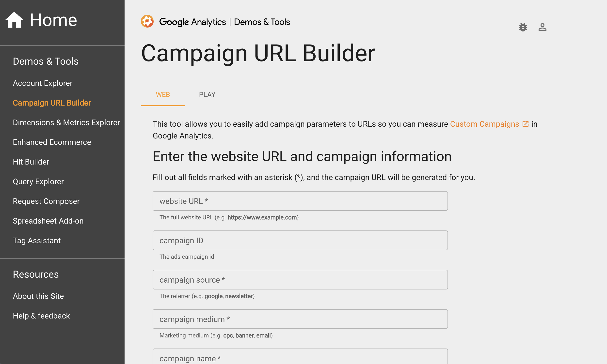This screenshot has width=607, height=364.
Task: Click the Google Analytics logo icon
Action: [147, 22]
